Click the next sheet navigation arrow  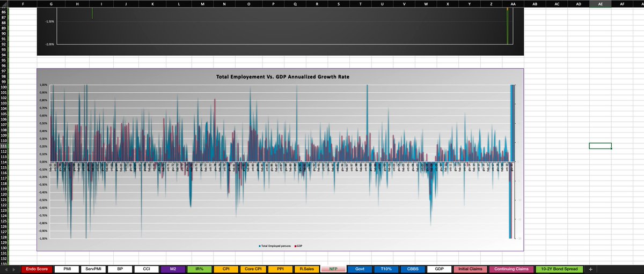coord(13,269)
